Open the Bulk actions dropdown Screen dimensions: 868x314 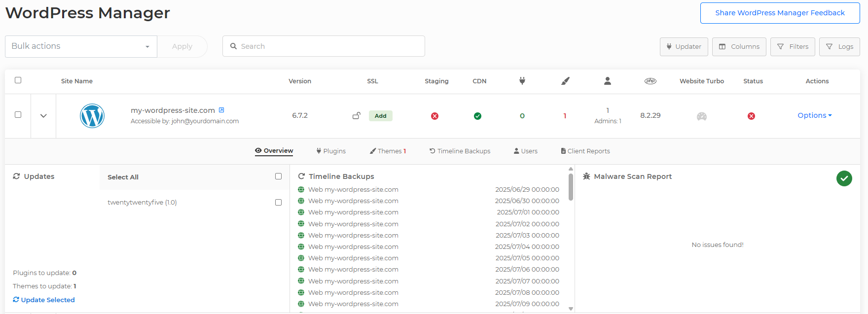(x=81, y=46)
